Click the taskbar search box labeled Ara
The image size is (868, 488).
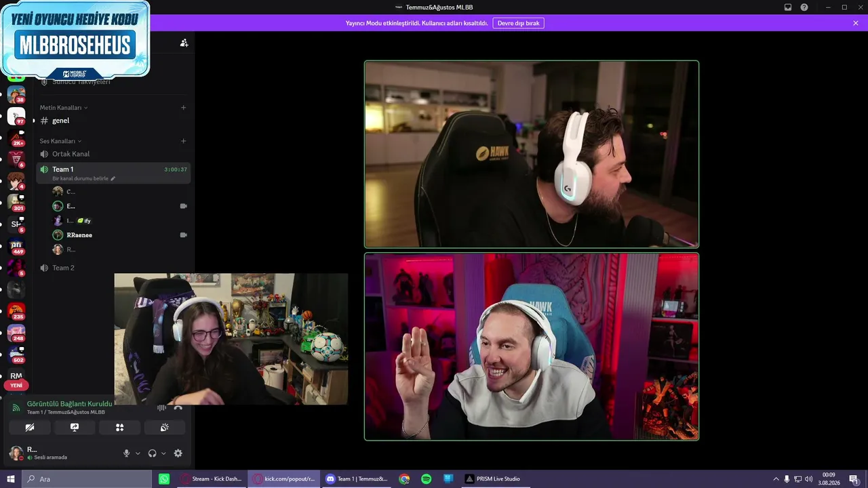tap(87, 479)
